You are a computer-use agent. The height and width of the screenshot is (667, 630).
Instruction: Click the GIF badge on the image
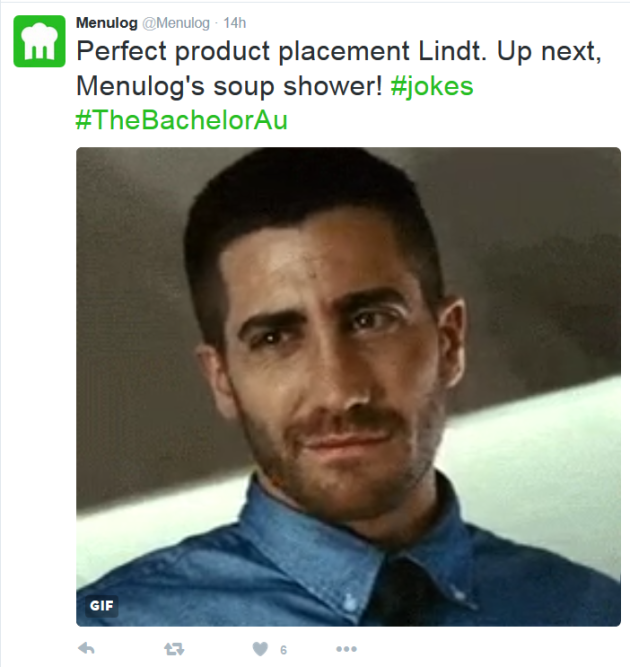[102, 605]
